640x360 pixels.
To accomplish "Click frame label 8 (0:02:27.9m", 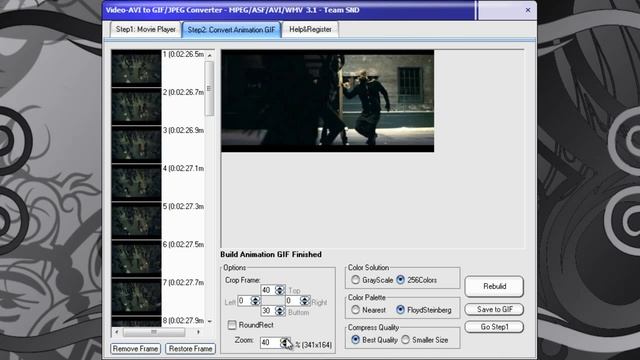I will (183, 320).
